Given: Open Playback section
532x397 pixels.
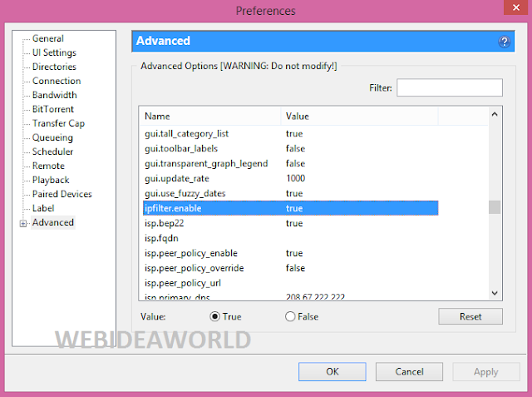Looking at the screenshot, I should coord(51,180).
